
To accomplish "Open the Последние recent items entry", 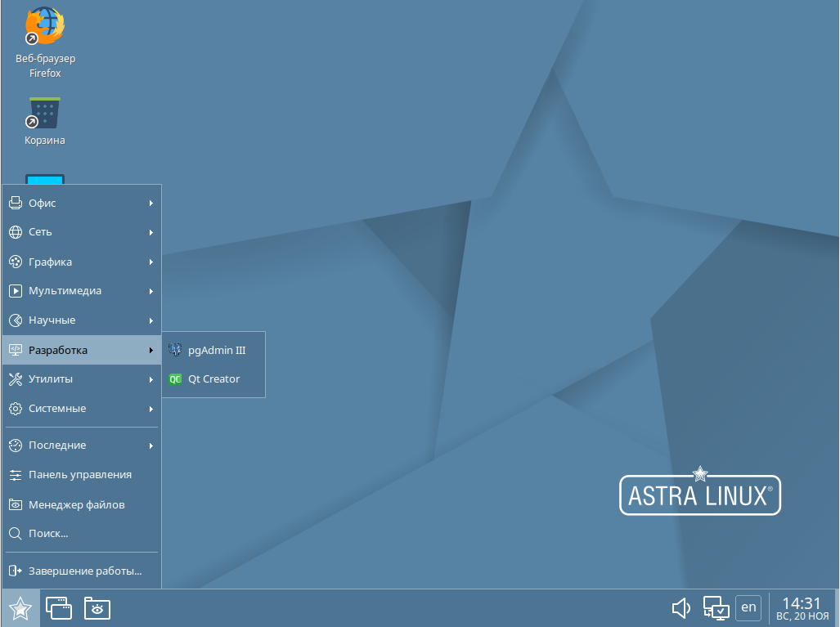I will [x=82, y=446].
